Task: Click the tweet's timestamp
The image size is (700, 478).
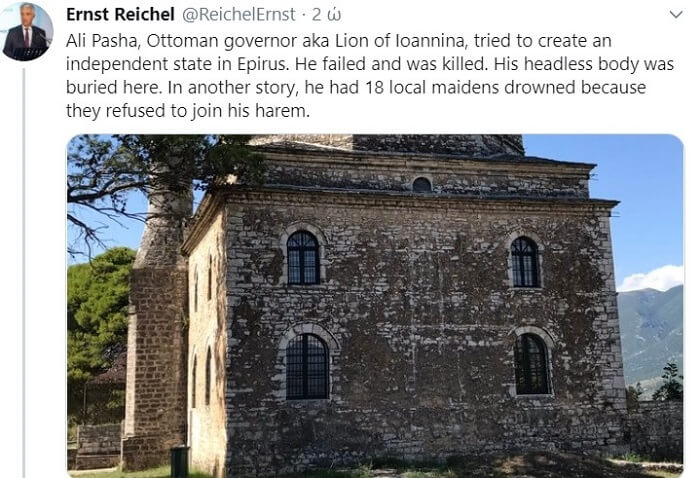Action: point(320,15)
